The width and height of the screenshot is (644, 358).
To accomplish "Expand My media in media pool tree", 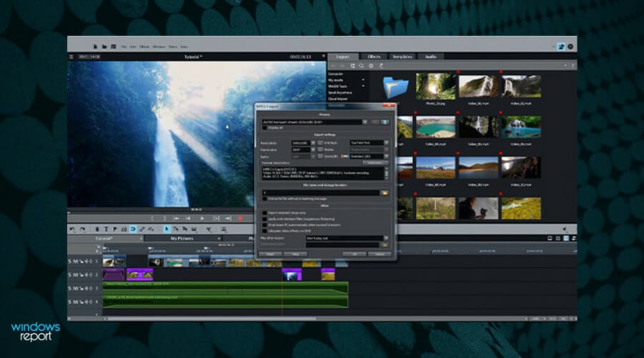I will (x=363, y=80).
